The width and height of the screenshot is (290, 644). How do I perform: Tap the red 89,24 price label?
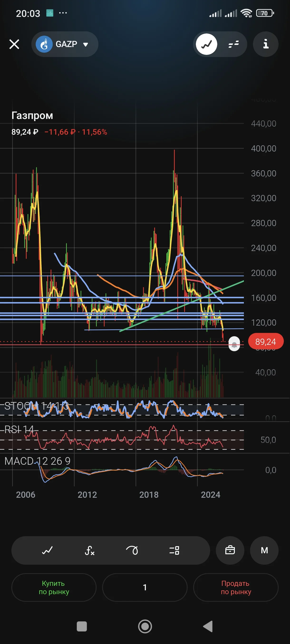click(266, 341)
